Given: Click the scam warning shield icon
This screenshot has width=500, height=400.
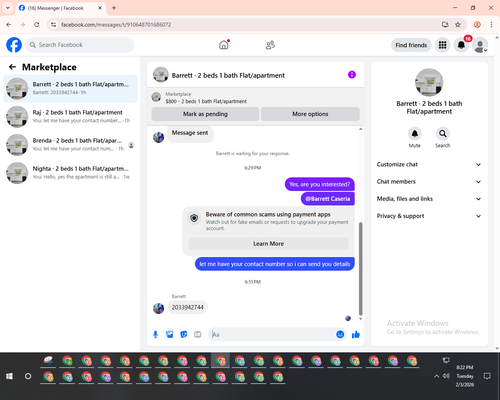Looking at the screenshot, I should click(194, 218).
